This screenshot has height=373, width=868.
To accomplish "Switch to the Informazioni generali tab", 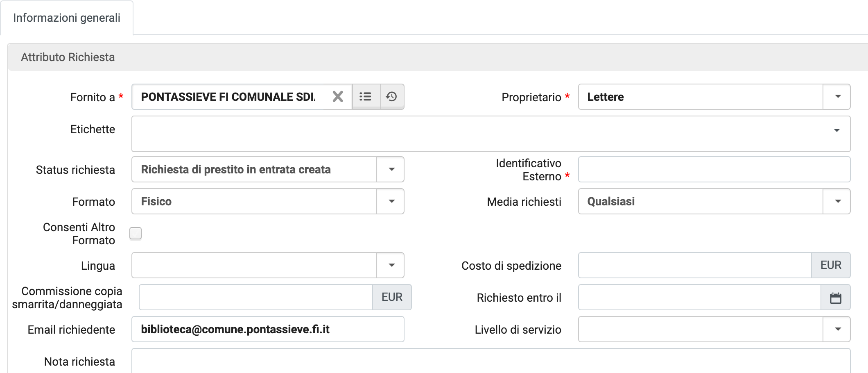I will [67, 18].
